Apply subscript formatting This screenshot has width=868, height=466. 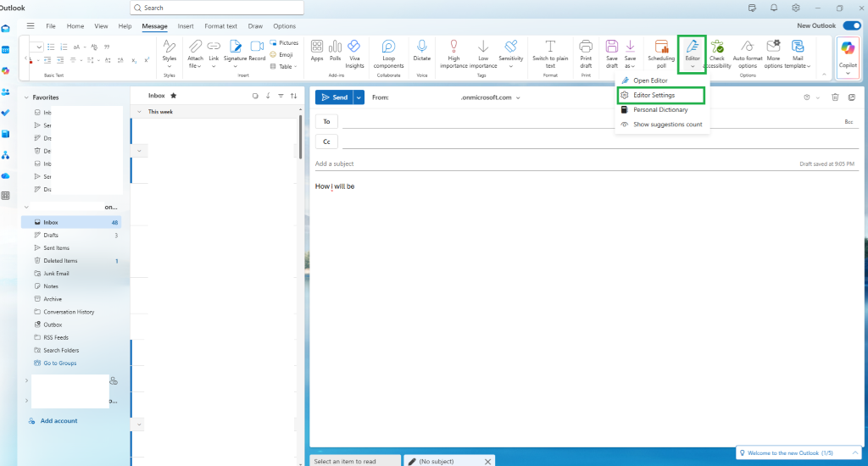[x=134, y=60]
